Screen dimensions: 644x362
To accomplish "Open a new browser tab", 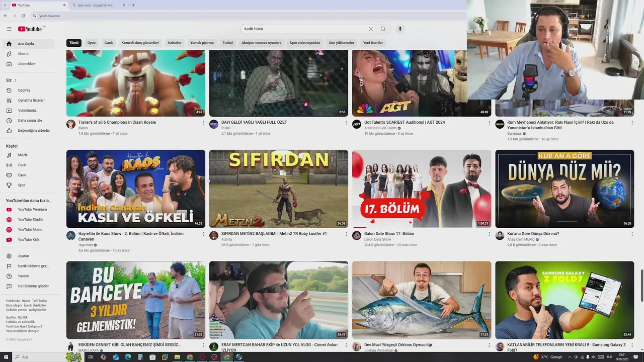I will tap(133, 5).
